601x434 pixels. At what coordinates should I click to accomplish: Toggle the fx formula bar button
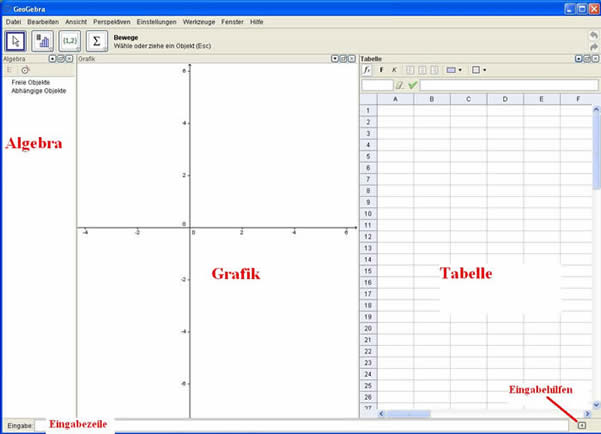click(x=367, y=70)
